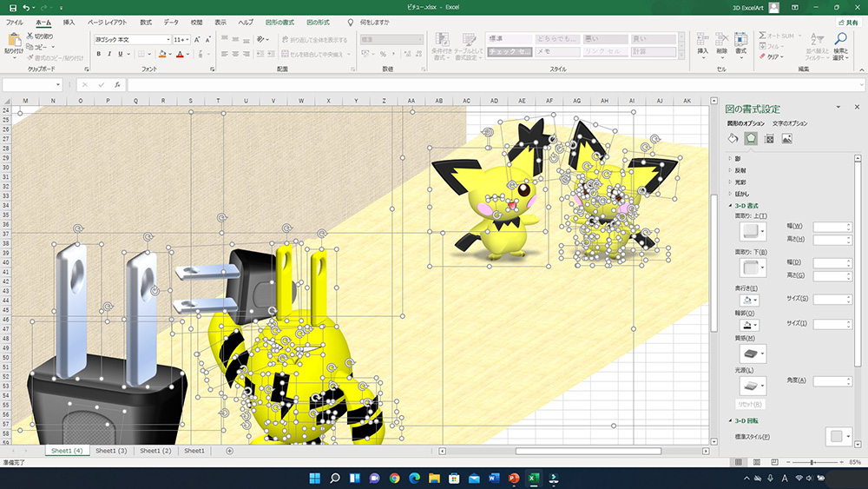Screen dimensions: 868x489
Task: Apply the font color red A
Action: (180, 54)
